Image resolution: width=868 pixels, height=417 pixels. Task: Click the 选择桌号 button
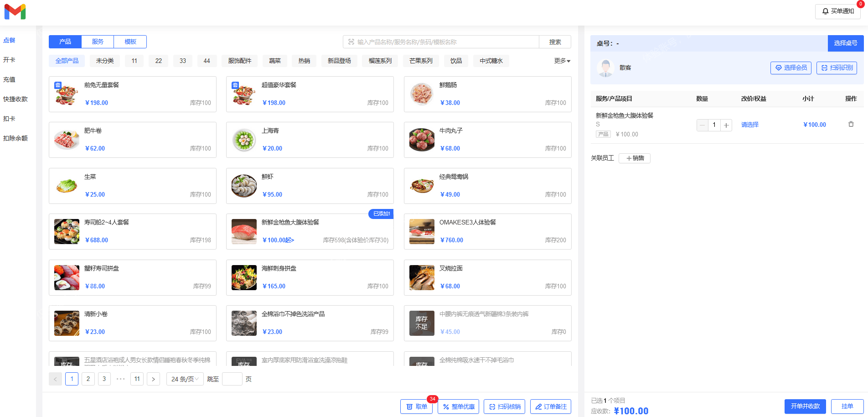845,43
